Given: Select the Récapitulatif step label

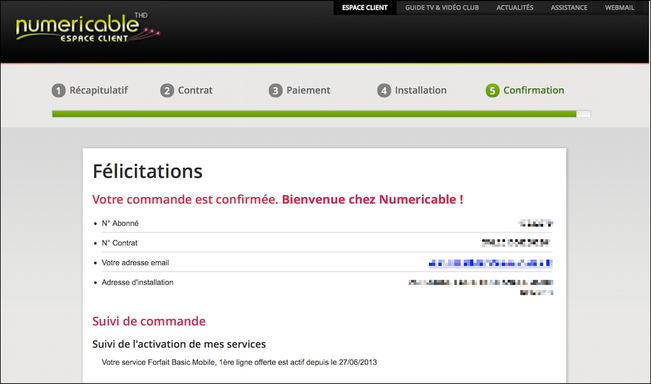Looking at the screenshot, I should point(98,90).
